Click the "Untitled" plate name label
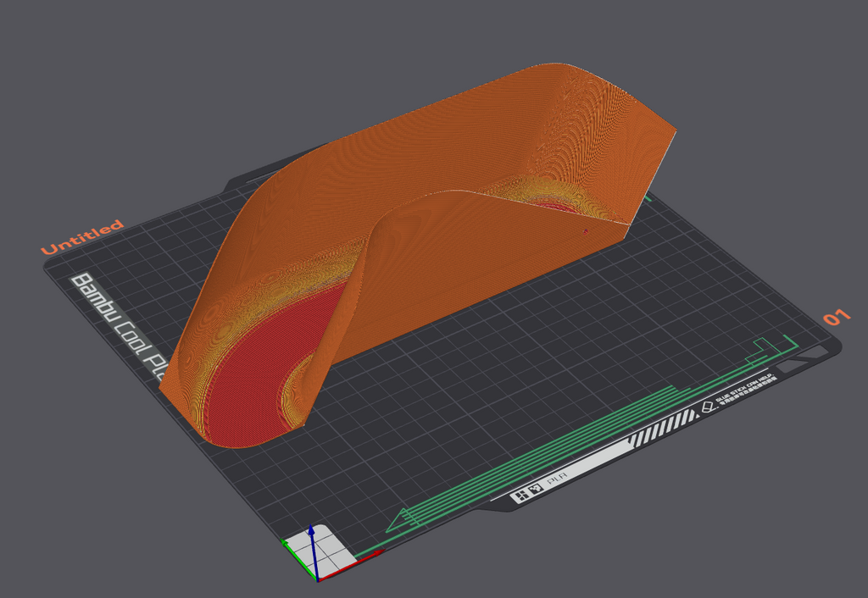The height and width of the screenshot is (598, 868). pos(82,237)
